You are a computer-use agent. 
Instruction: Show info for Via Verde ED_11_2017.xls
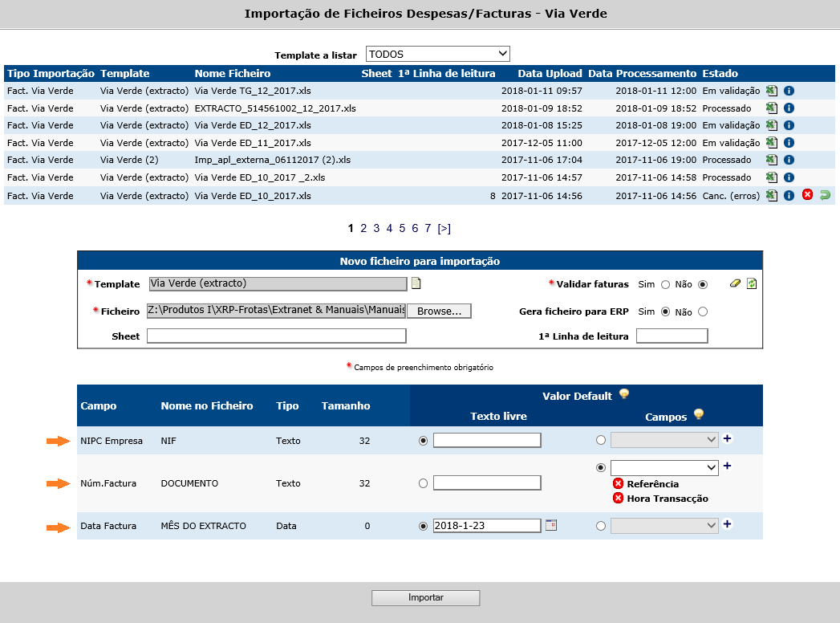click(789, 142)
